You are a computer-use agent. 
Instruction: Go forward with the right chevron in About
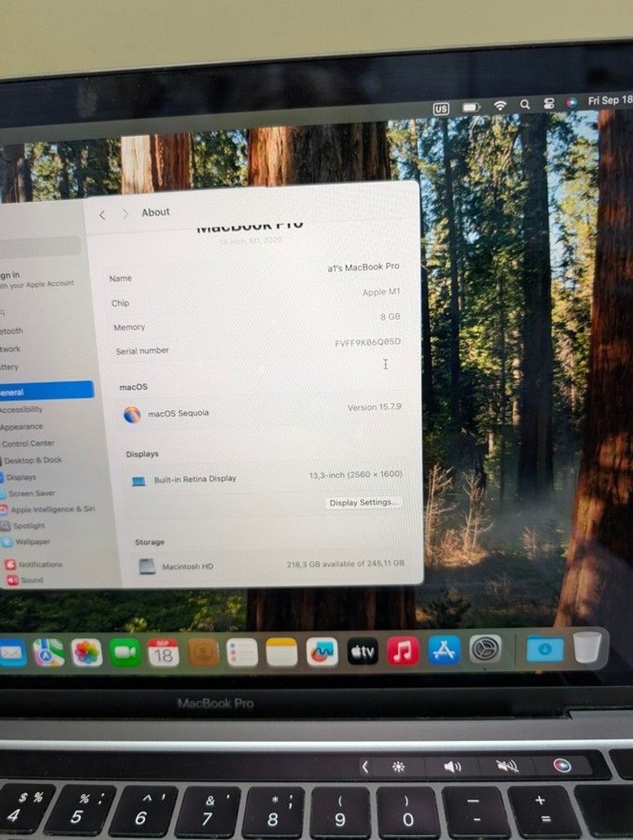(125, 214)
